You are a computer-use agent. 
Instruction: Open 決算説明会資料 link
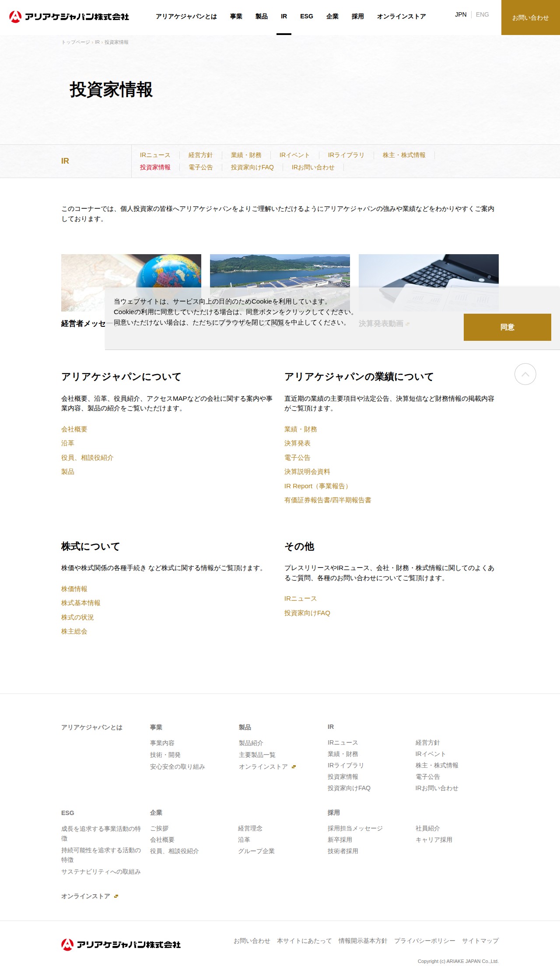[x=307, y=472]
